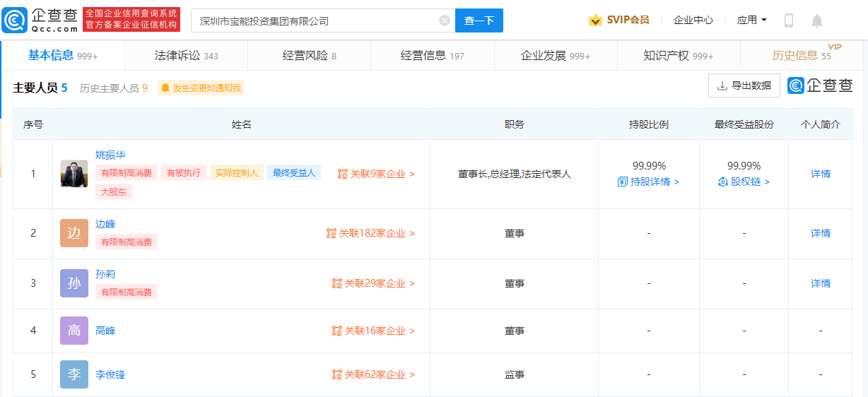The height and width of the screenshot is (397, 868).
Task: Expand 关联29家企业 for 孙莉
Action: pos(373,283)
